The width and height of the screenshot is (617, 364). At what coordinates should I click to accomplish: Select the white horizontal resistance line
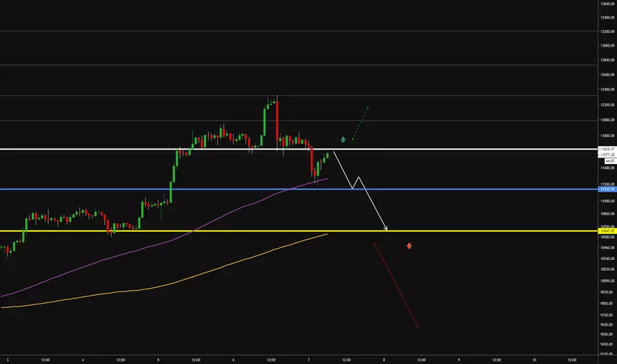[x=299, y=149]
